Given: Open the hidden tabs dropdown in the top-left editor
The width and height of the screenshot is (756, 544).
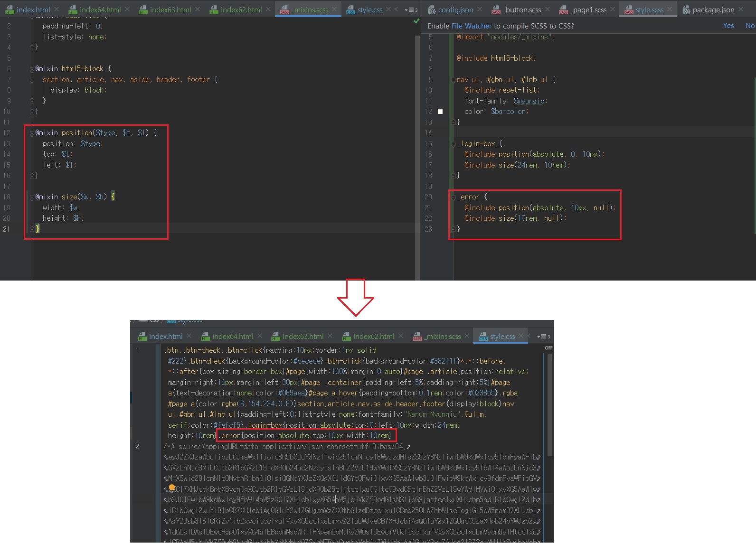Looking at the screenshot, I should click(411, 9).
